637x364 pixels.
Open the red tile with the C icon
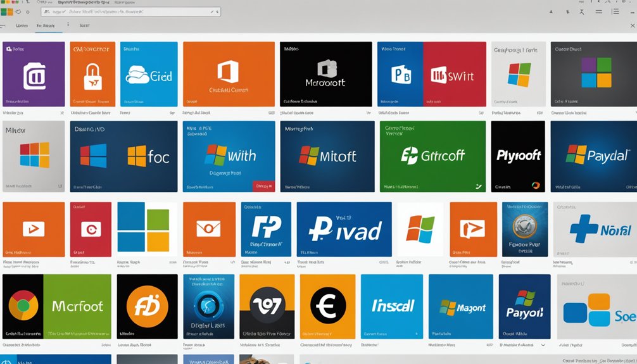[91, 229]
